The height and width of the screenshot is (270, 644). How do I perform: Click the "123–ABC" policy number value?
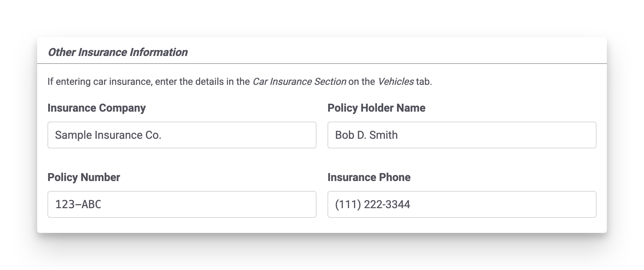78,204
